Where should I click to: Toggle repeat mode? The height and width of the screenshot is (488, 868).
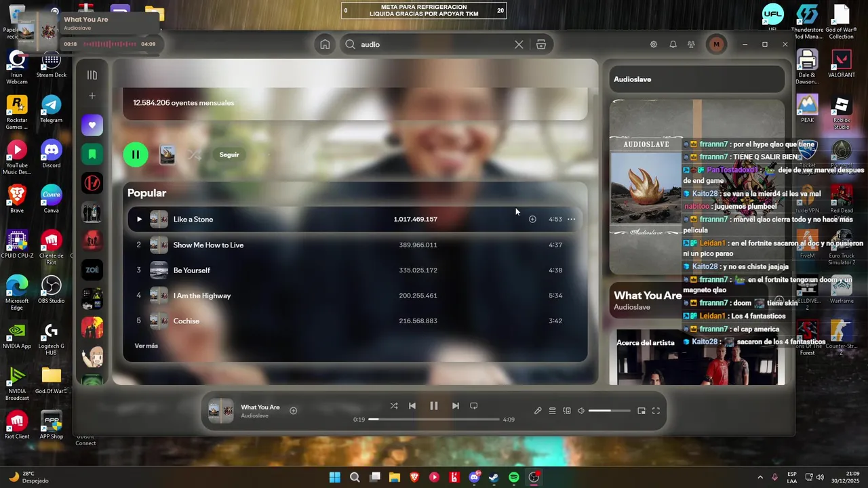[474, 406]
